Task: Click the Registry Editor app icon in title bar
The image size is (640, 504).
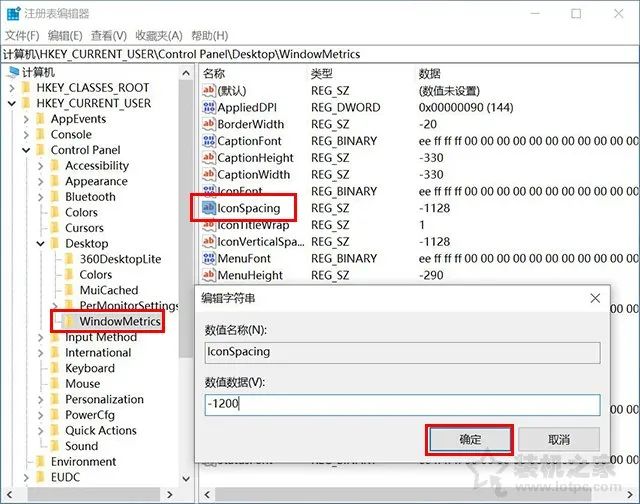Action: tap(13, 13)
